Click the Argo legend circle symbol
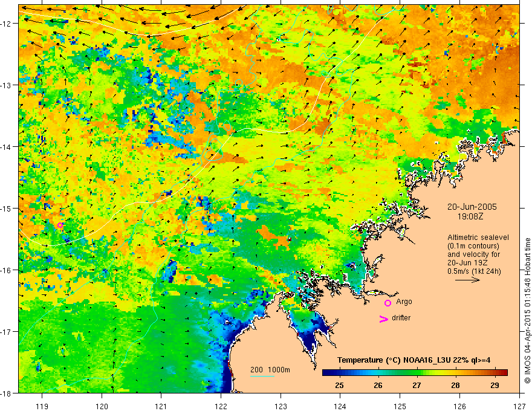This screenshot has width=532, height=411. click(x=388, y=303)
